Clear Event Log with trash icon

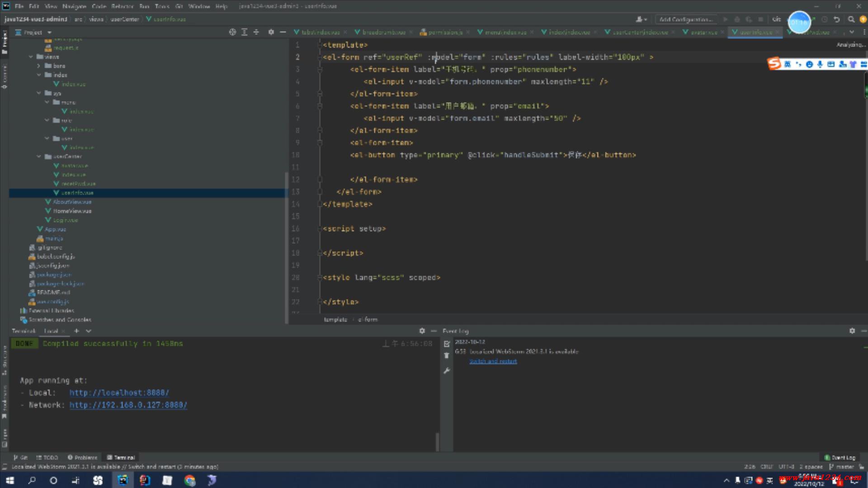coord(447,356)
